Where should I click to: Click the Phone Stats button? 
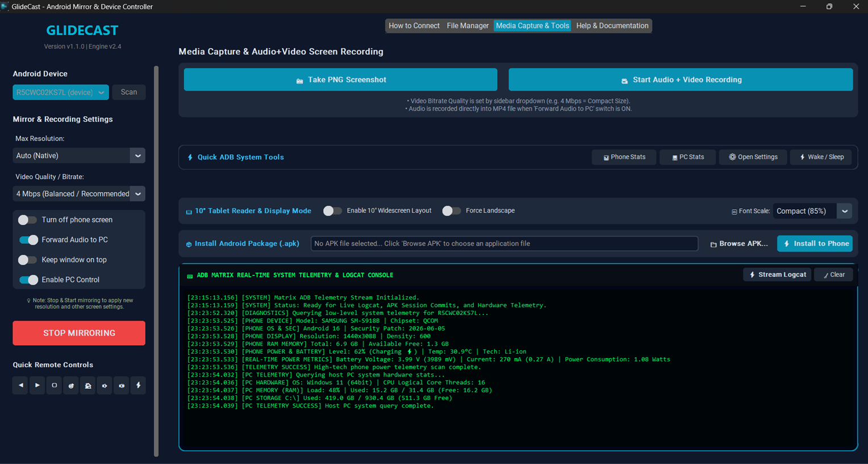pyautogui.click(x=624, y=157)
